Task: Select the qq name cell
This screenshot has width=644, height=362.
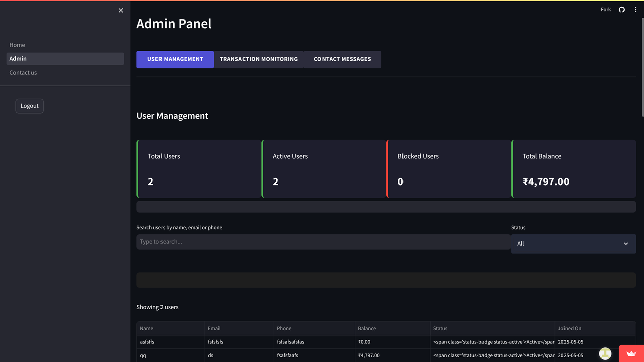Action: 171,355
